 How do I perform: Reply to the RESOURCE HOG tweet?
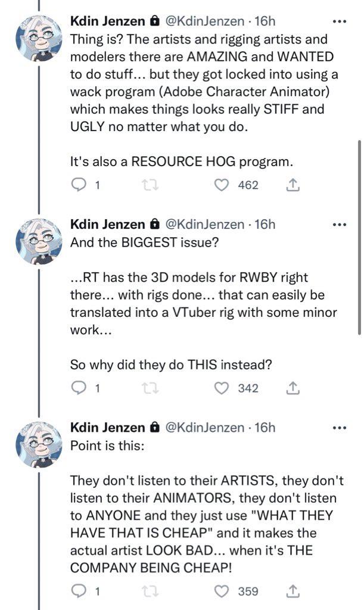coord(79,185)
